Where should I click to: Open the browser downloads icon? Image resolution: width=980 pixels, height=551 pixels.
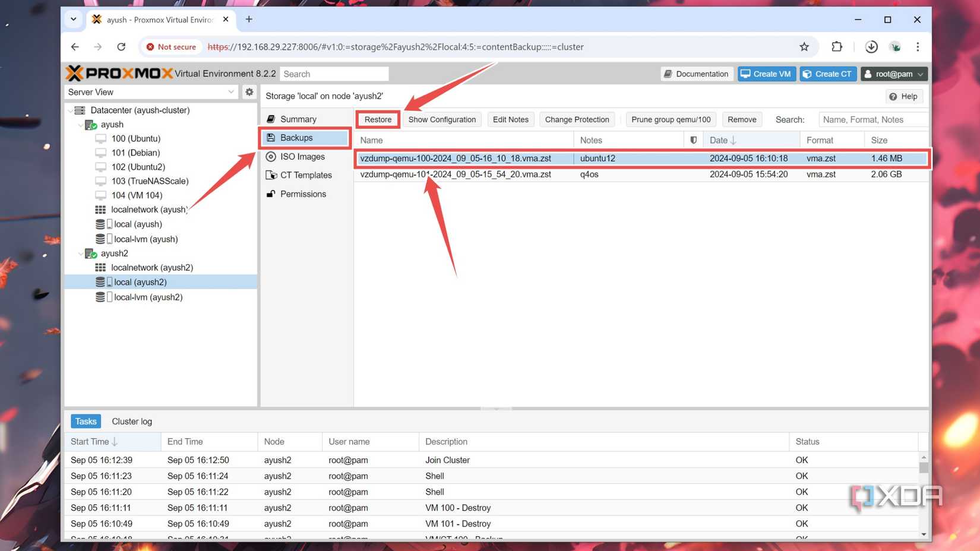tap(871, 47)
